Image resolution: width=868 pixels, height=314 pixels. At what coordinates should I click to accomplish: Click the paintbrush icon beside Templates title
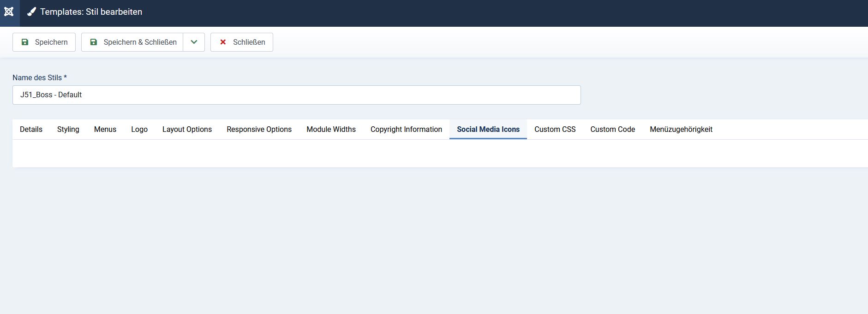[x=31, y=12]
